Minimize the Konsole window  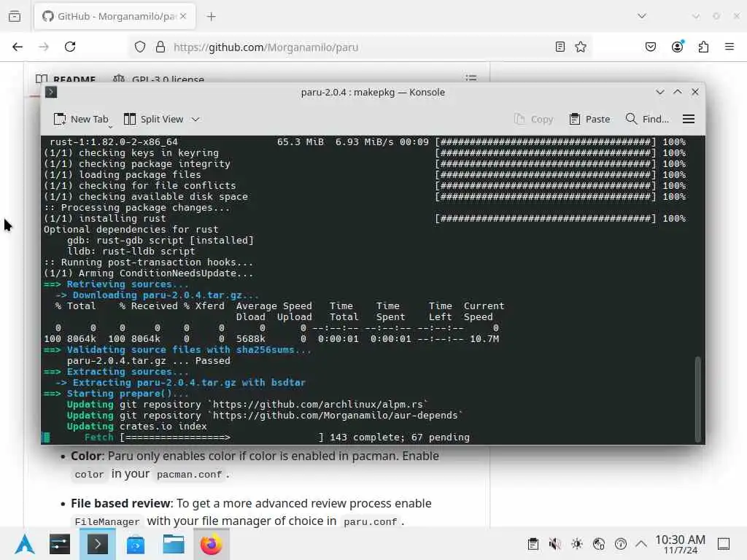tap(659, 92)
